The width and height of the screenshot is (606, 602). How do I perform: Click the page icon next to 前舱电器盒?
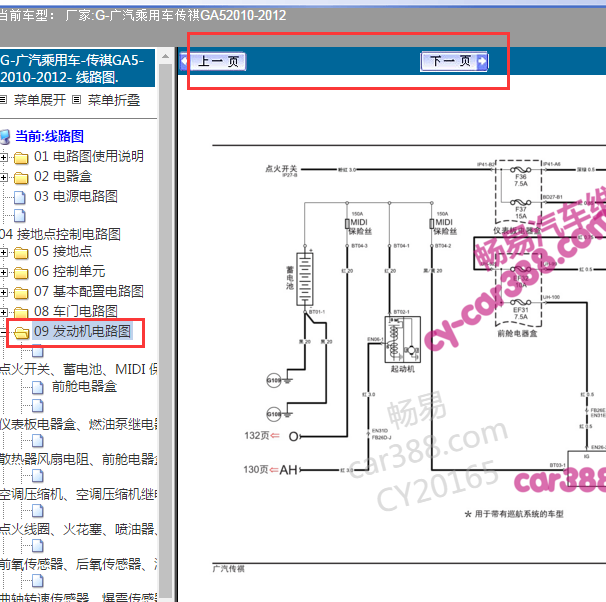tap(37, 387)
